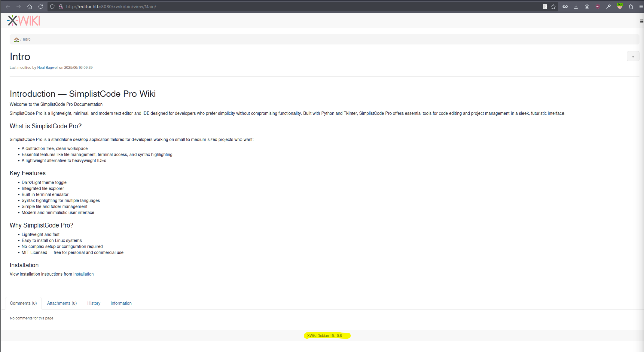
Task: Switch to the Attachments (0) tab
Action: point(62,303)
